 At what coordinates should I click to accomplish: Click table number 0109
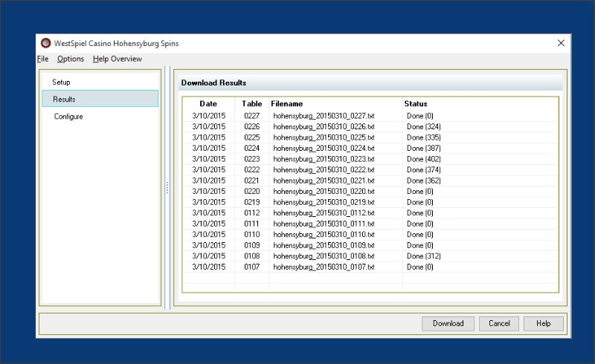(x=252, y=245)
